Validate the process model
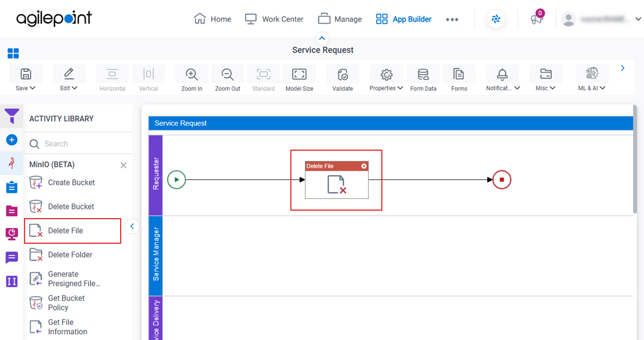 click(343, 75)
